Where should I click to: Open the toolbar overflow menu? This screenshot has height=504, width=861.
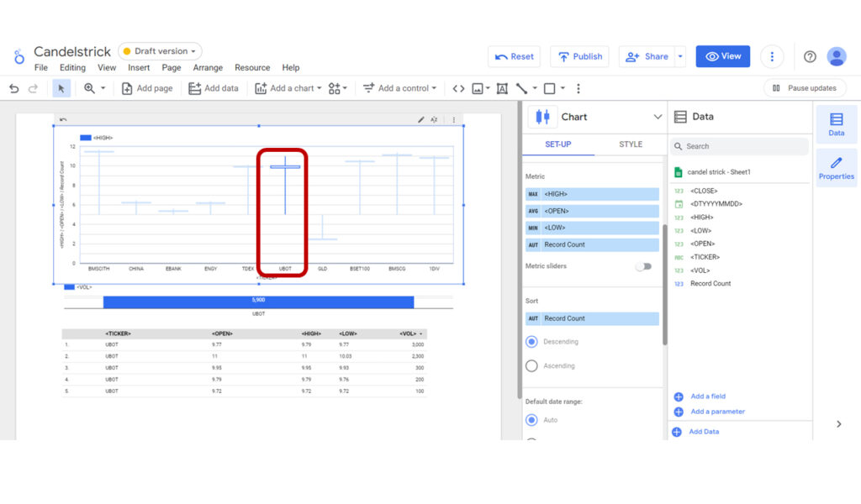click(x=578, y=88)
